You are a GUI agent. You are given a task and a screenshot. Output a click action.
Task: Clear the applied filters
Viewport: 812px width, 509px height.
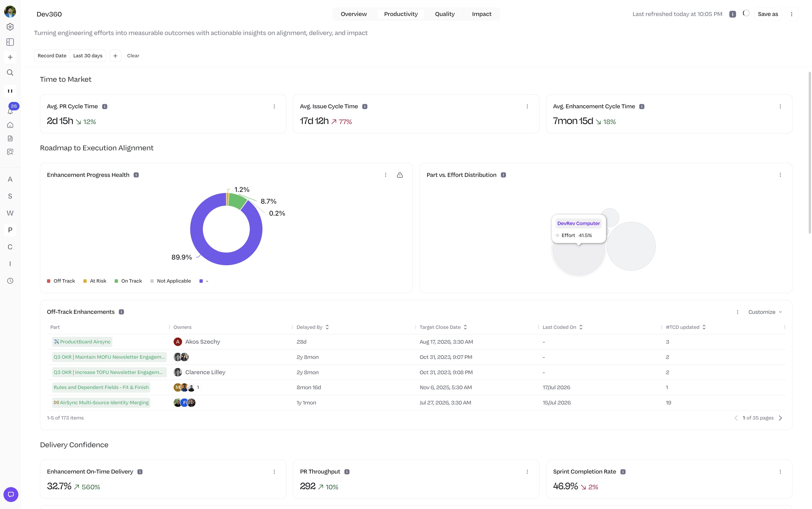[x=133, y=56]
